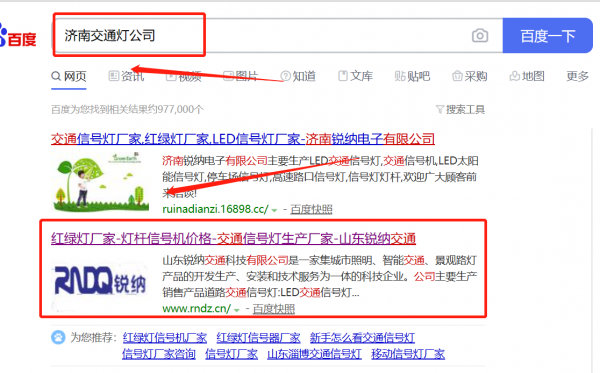600x373 pixels.
Task: Select the 网页 tab
Action: (69, 76)
